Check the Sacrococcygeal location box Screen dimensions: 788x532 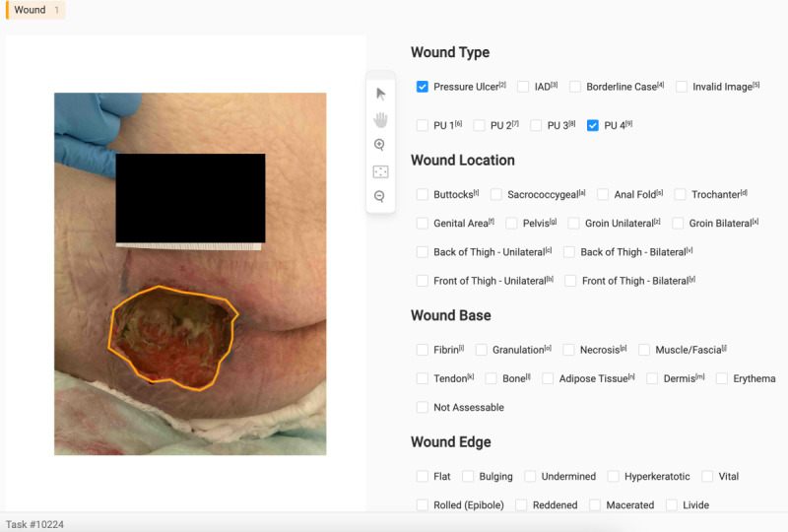[496, 194]
